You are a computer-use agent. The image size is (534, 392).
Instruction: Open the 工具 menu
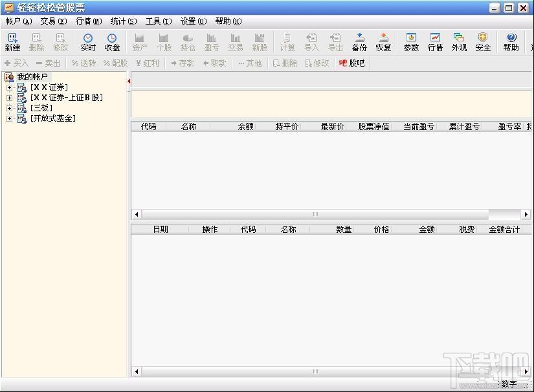[x=158, y=21]
